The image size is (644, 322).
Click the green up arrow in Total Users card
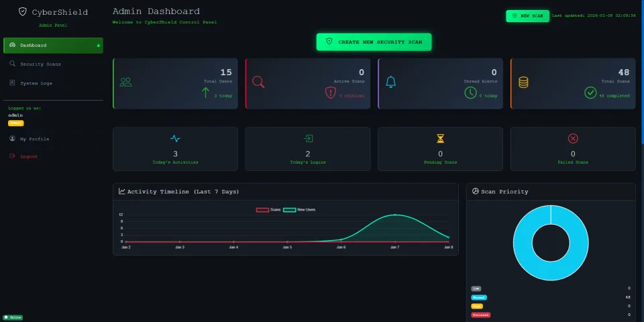pyautogui.click(x=205, y=93)
